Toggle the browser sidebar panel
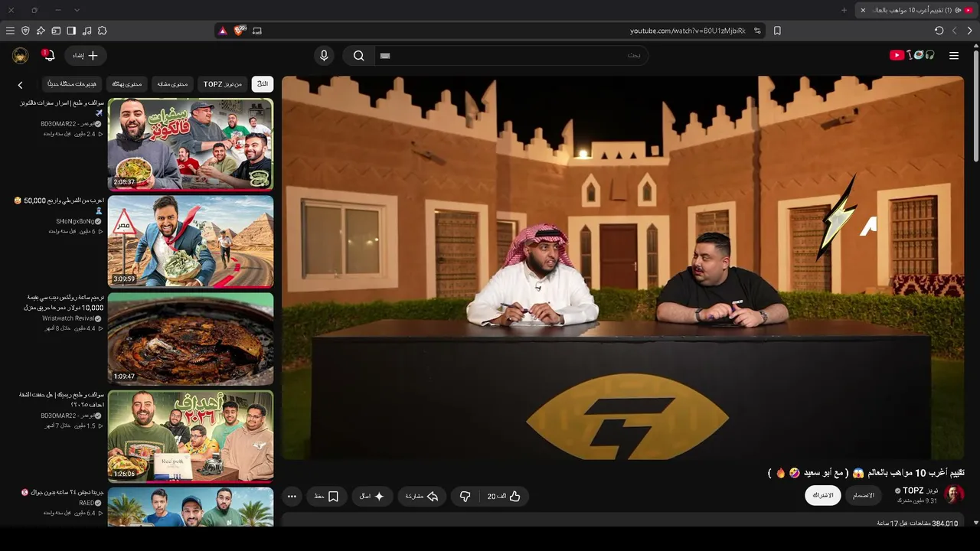 pos(71,31)
